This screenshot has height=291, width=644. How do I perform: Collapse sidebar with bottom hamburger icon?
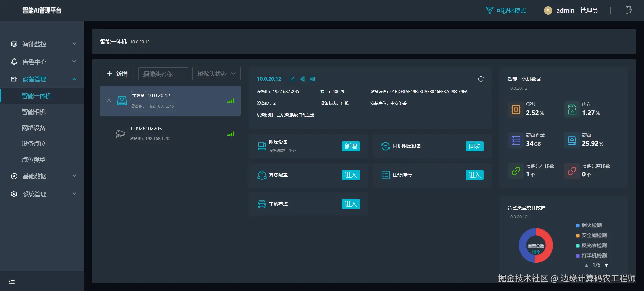pyautogui.click(x=12, y=281)
